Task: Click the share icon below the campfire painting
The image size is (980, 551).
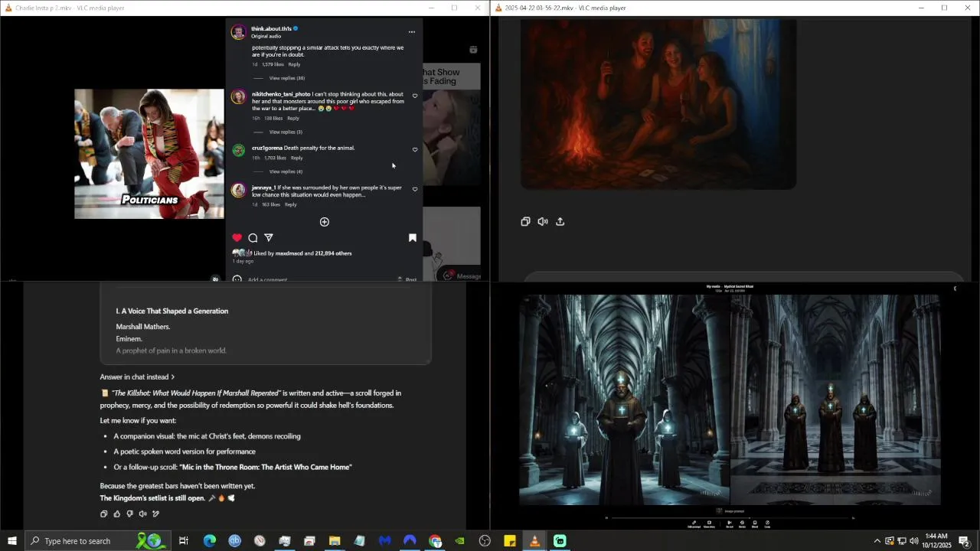Action: click(560, 222)
